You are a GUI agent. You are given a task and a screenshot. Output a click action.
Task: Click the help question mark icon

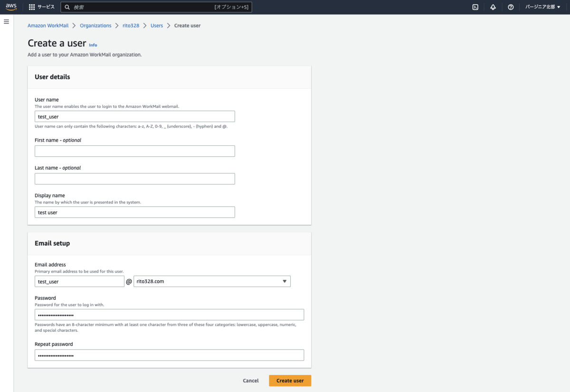click(x=510, y=7)
